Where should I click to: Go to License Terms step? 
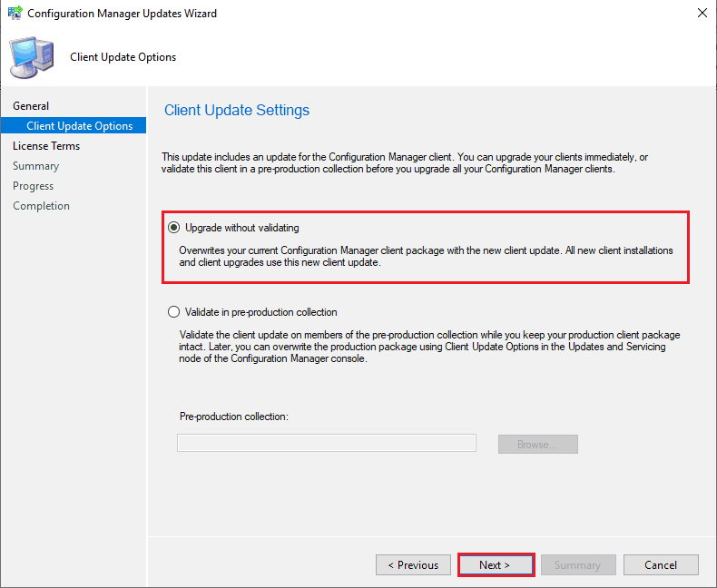[46, 146]
